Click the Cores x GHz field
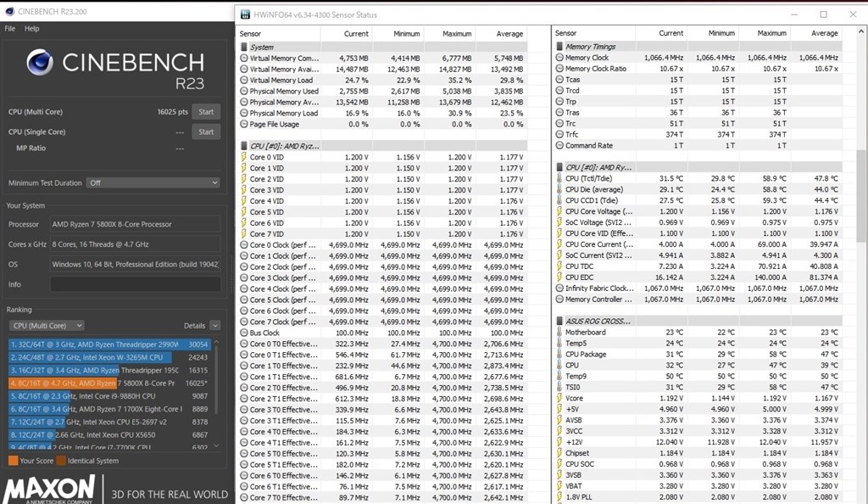Viewport: 868px width, 504px height. click(x=136, y=244)
